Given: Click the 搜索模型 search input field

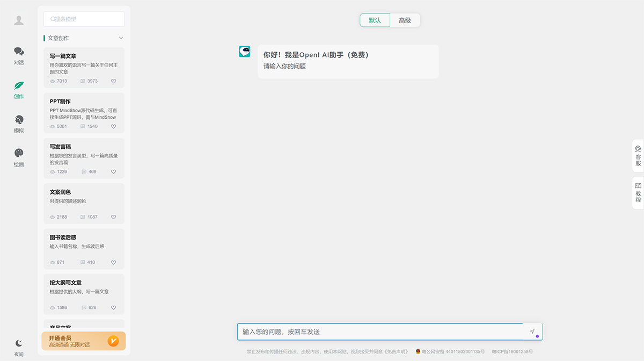Looking at the screenshot, I should [84, 19].
